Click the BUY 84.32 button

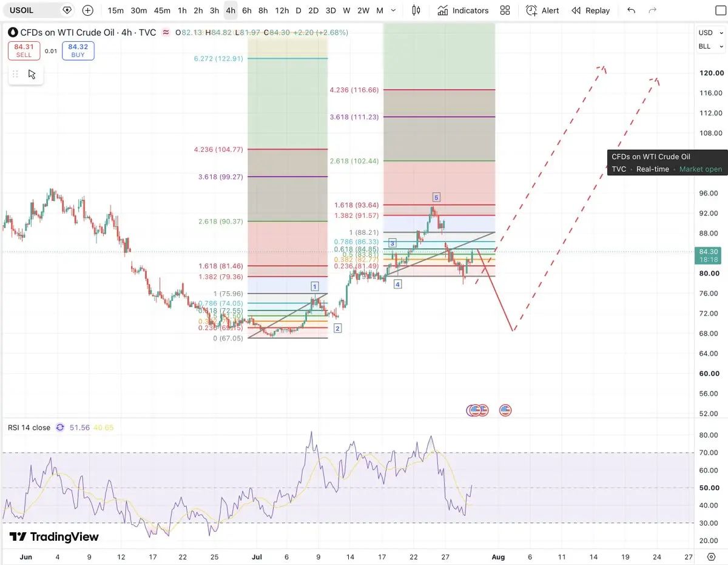pos(78,50)
